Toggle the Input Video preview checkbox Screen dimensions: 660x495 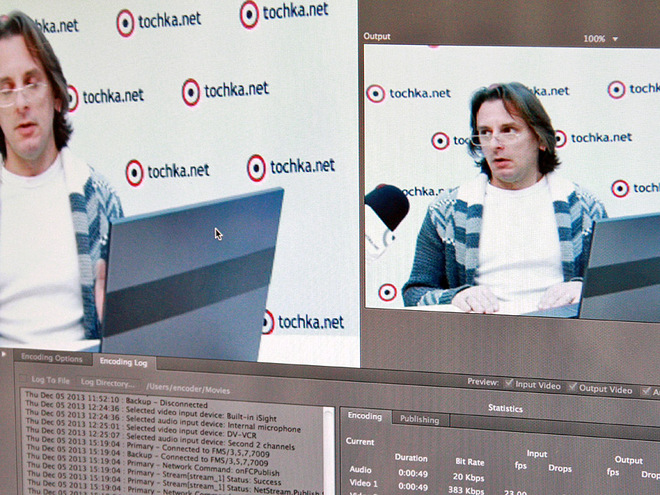pos(507,384)
